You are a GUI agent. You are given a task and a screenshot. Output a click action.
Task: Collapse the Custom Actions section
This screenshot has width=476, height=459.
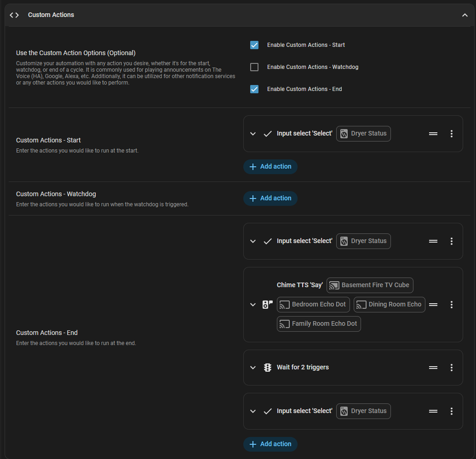click(x=465, y=15)
